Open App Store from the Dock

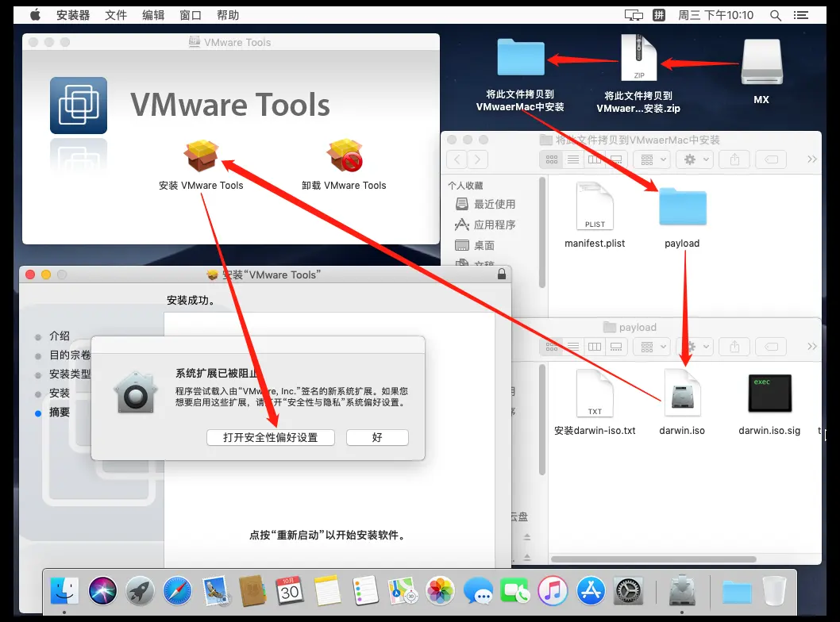click(x=591, y=591)
